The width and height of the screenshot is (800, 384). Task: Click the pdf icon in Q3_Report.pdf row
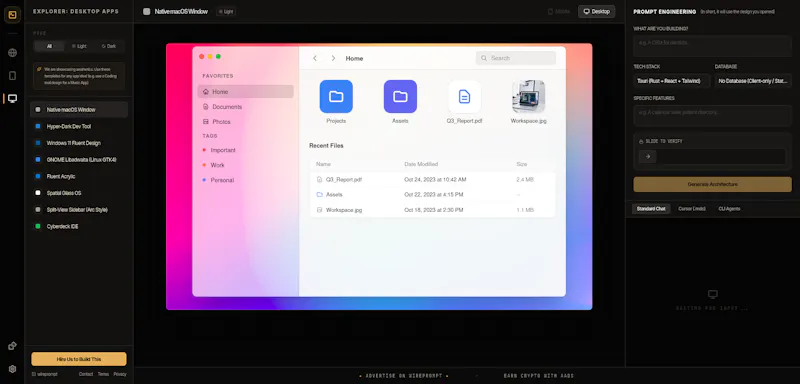[x=319, y=180]
